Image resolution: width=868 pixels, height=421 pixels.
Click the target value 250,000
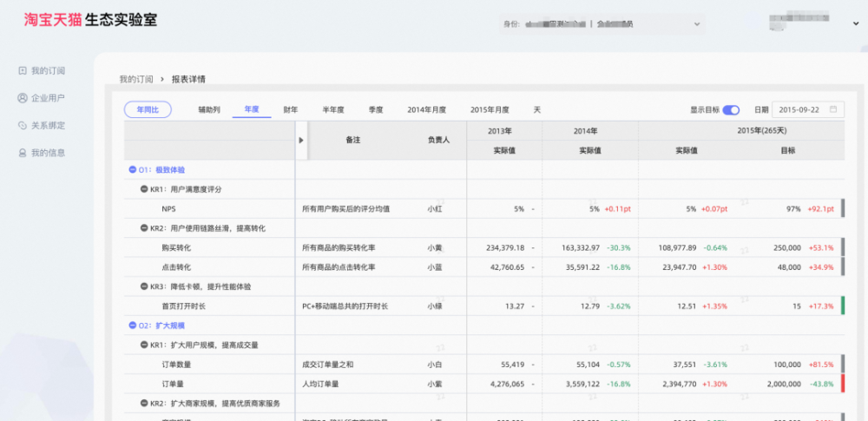(787, 247)
